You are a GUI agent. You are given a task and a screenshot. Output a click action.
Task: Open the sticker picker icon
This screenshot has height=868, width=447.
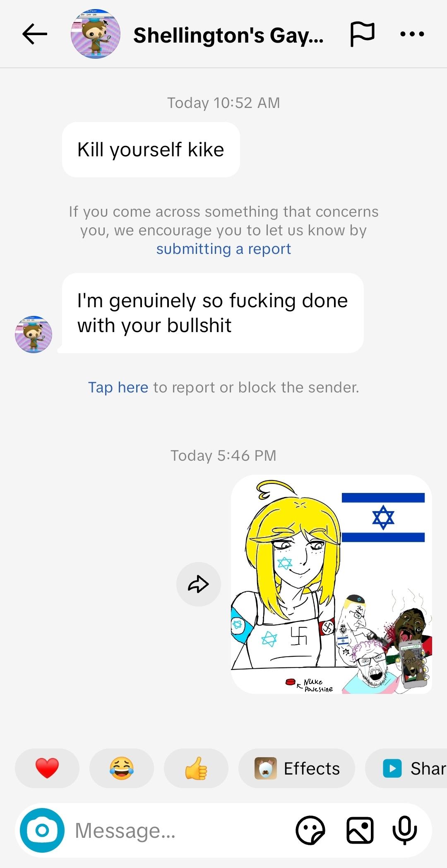pos(311,830)
